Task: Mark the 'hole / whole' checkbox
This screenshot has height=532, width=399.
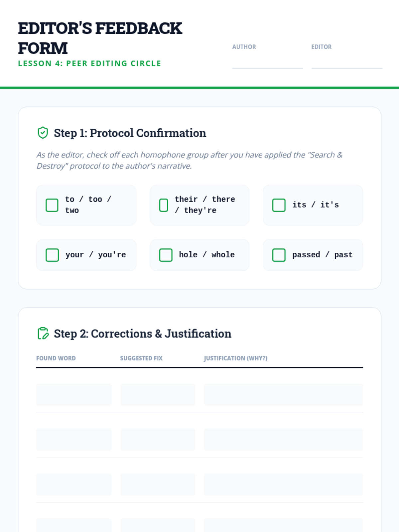Action: pos(166,255)
